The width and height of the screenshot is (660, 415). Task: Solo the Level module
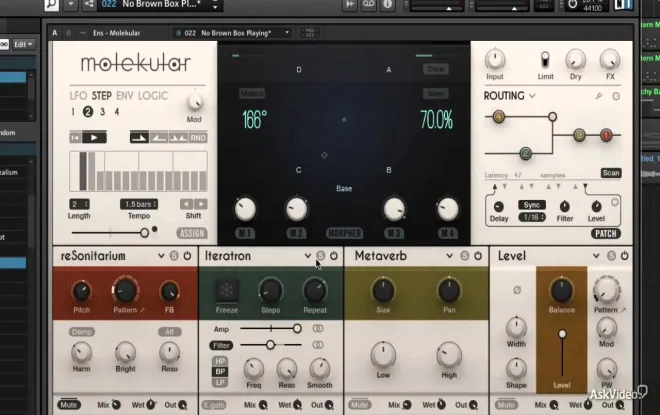[611, 256]
